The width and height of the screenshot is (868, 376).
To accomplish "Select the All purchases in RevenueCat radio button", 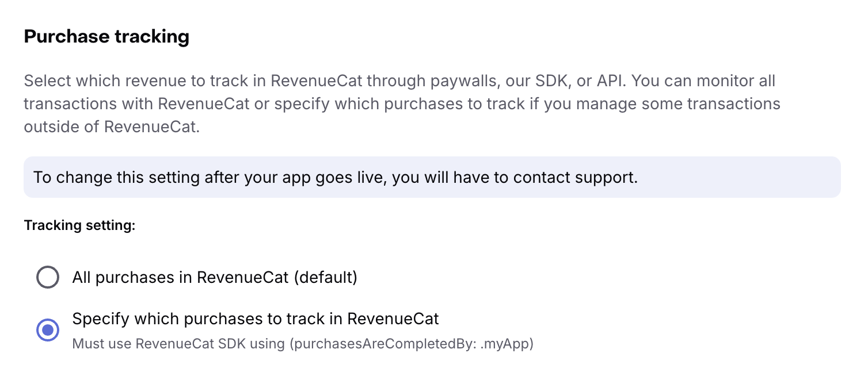I will coord(48,277).
